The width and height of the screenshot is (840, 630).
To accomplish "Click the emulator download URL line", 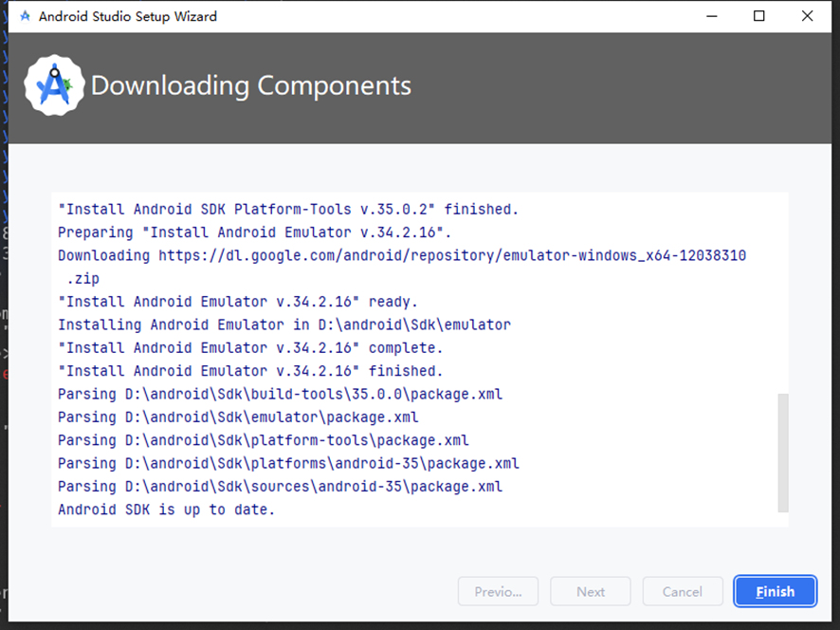I will pos(402,255).
